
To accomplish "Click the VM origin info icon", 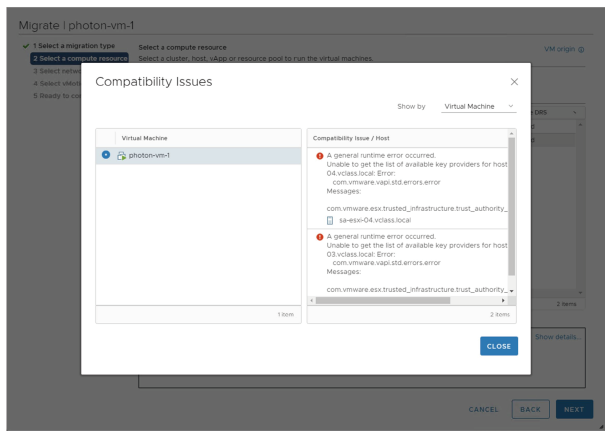I will tap(581, 50).
